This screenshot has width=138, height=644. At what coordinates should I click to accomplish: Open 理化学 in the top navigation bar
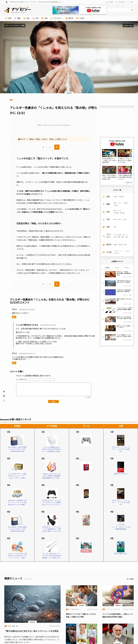(69, 18)
